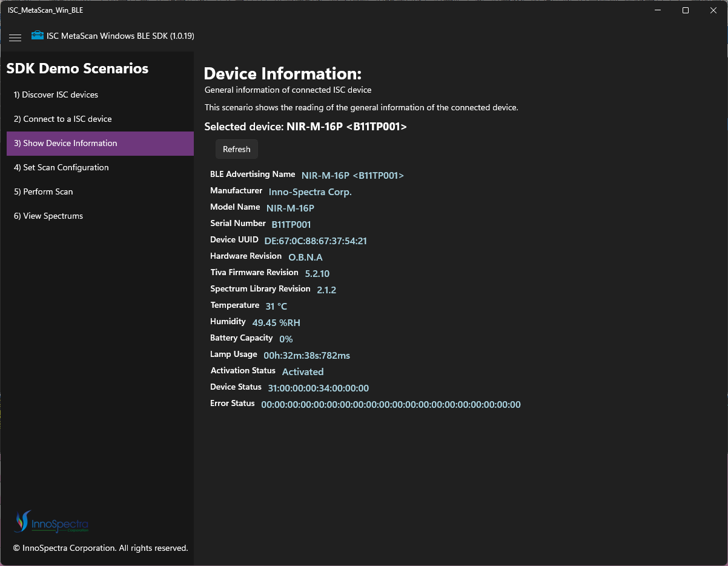The width and height of the screenshot is (728, 566).
Task: Click manufacturer value Inno-Spectra Corp.
Action: [310, 192]
